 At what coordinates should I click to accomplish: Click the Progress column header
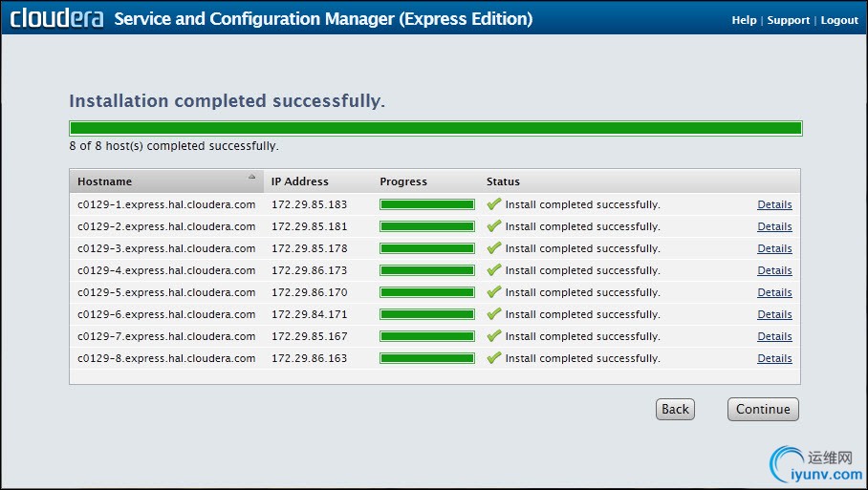pyautogui.click(x=403, y=181)
